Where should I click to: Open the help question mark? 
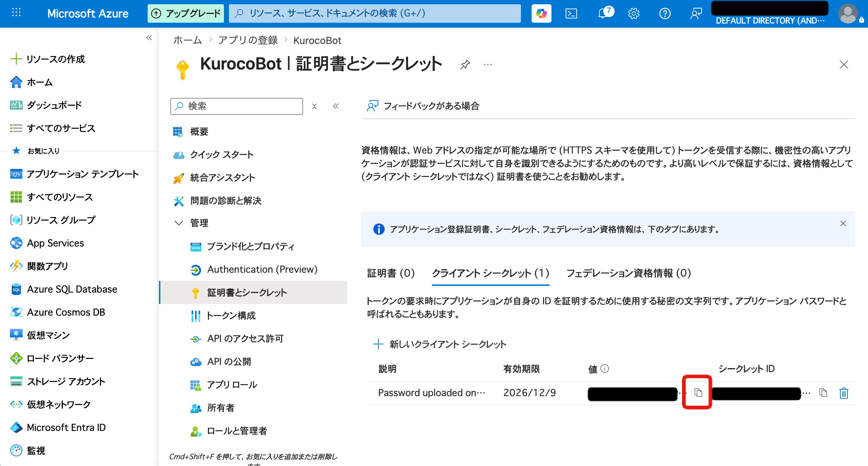tap(665, 13)
